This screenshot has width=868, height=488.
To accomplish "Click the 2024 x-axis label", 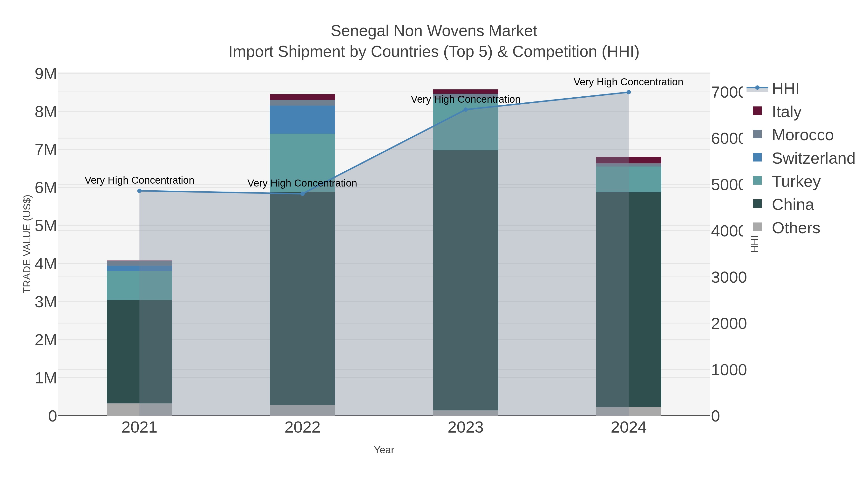I will 629,428.
